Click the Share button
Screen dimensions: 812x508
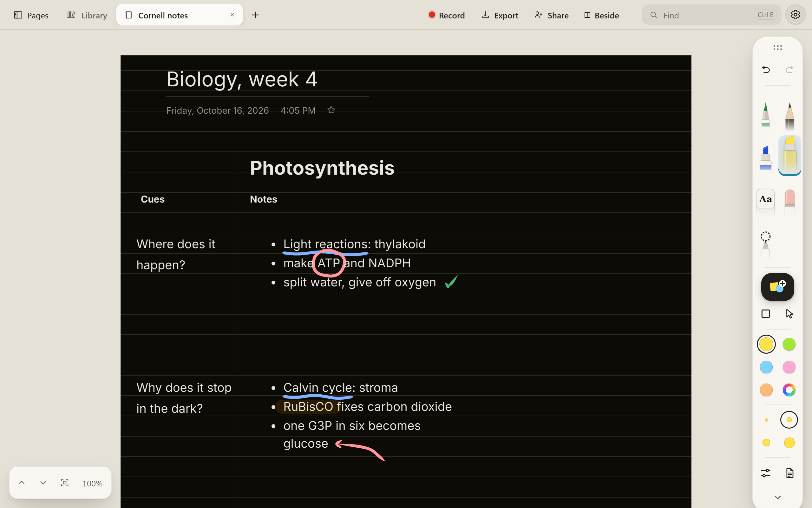coord(552,15)
